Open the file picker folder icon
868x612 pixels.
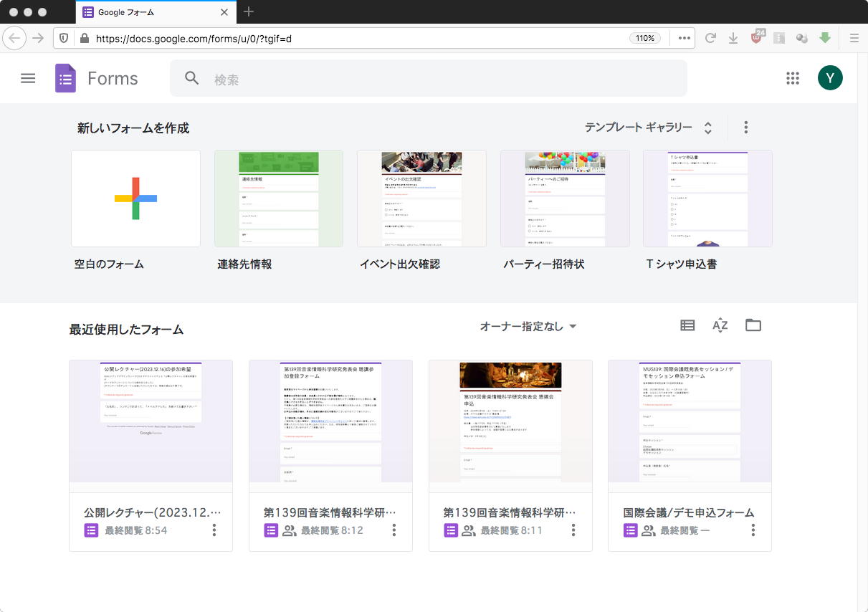point(753,325)
